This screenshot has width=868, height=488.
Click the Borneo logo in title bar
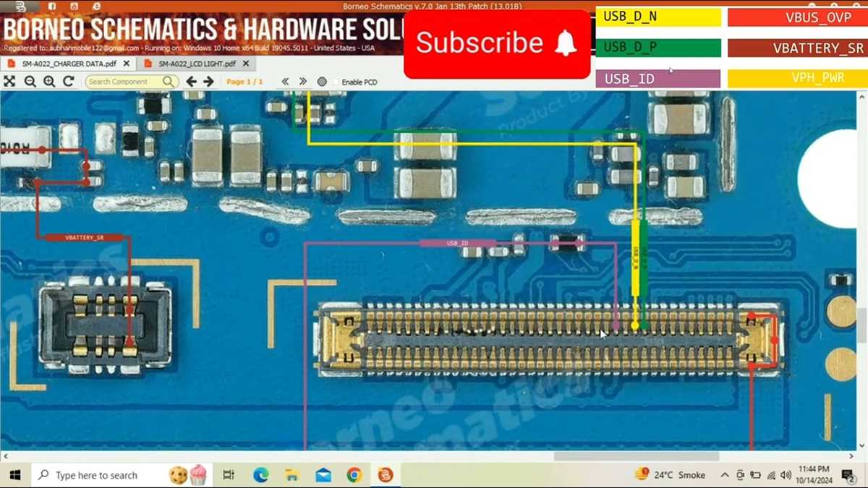pyautogui.click(x=20, y=6)
